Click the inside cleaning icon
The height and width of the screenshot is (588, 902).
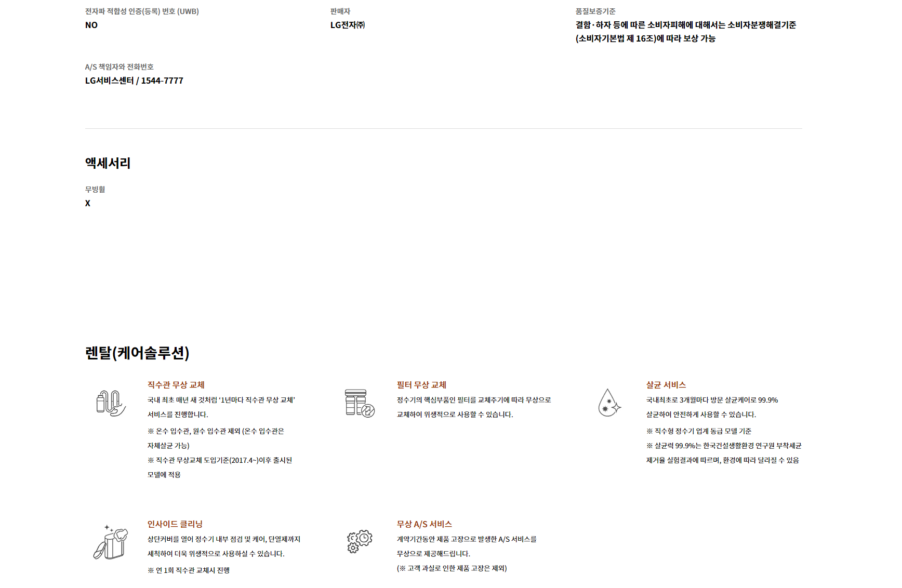tap(111, 542)
